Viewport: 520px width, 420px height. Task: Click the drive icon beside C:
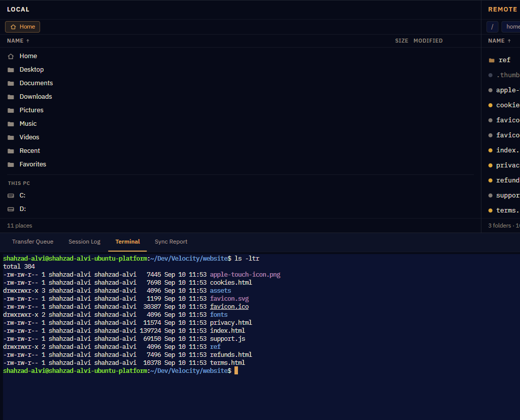(11, 196)
